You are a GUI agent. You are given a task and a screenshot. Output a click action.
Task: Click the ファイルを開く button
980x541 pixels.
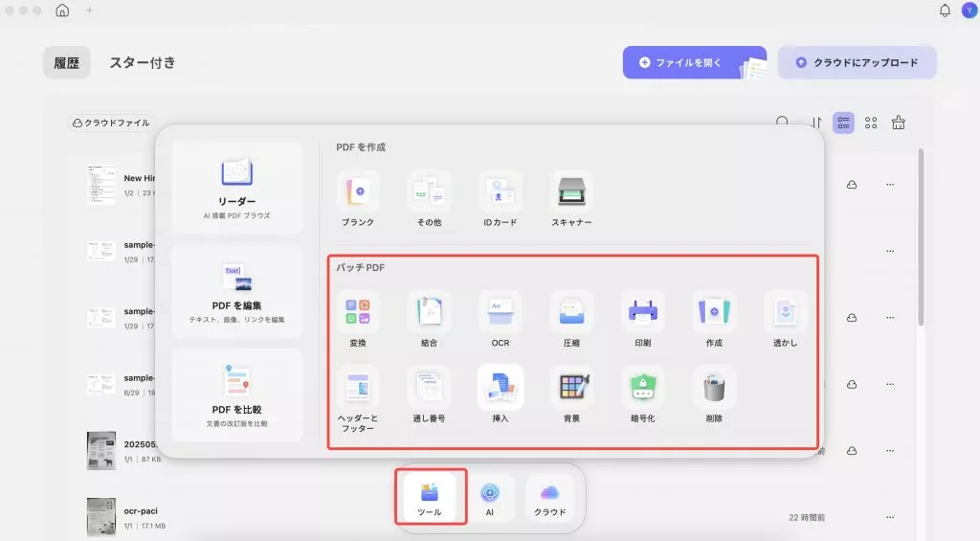click(695, 62)
